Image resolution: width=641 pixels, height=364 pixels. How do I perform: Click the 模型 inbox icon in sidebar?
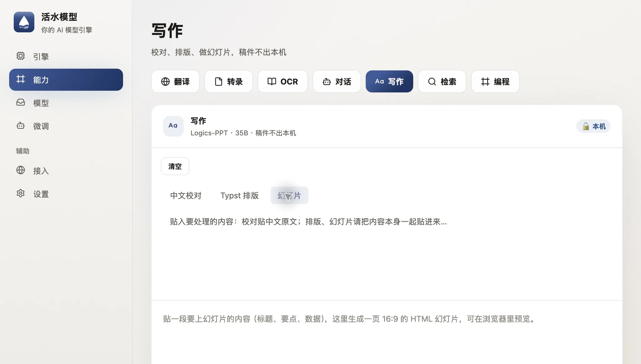pos(21,102)
